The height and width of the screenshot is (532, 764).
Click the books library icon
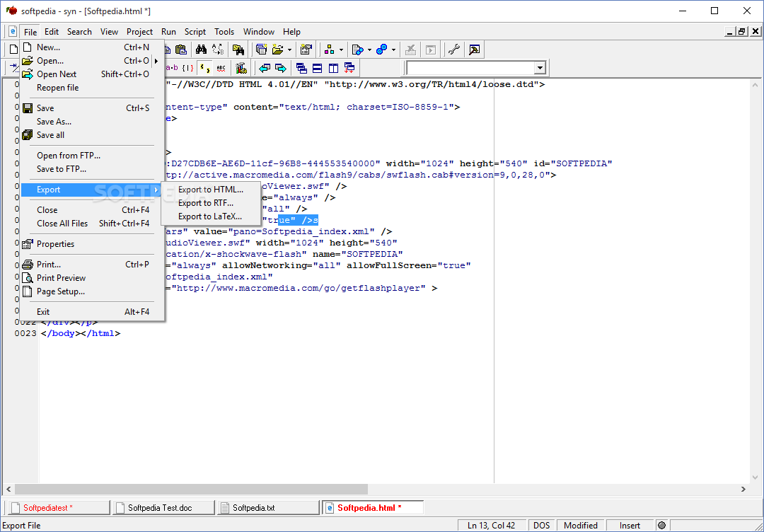pos(241,68)
